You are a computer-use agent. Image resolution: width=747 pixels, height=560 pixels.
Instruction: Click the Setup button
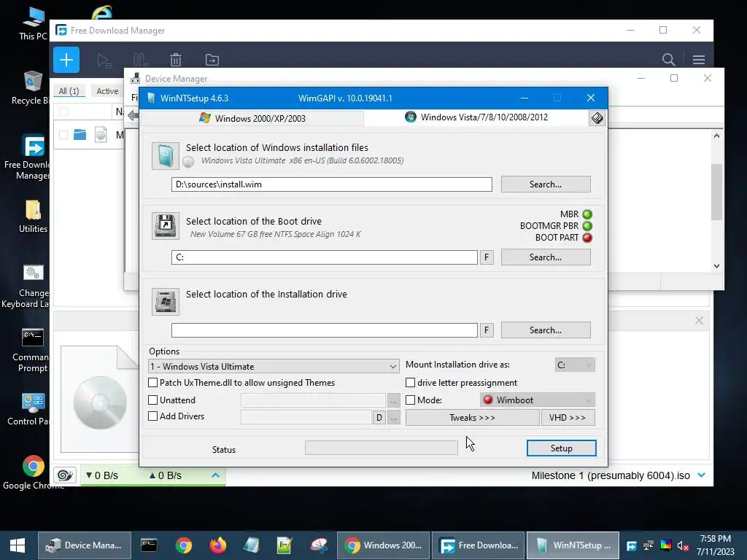tap(561, 448)
